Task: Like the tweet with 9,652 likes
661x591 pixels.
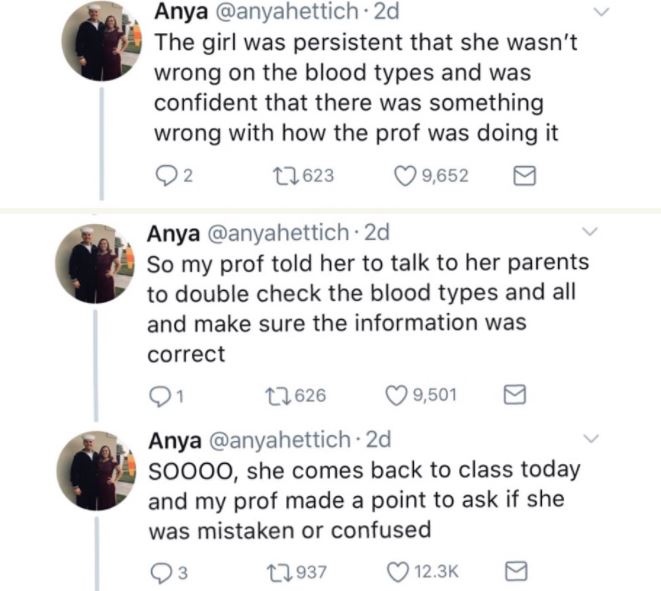Action: (405, 176)
